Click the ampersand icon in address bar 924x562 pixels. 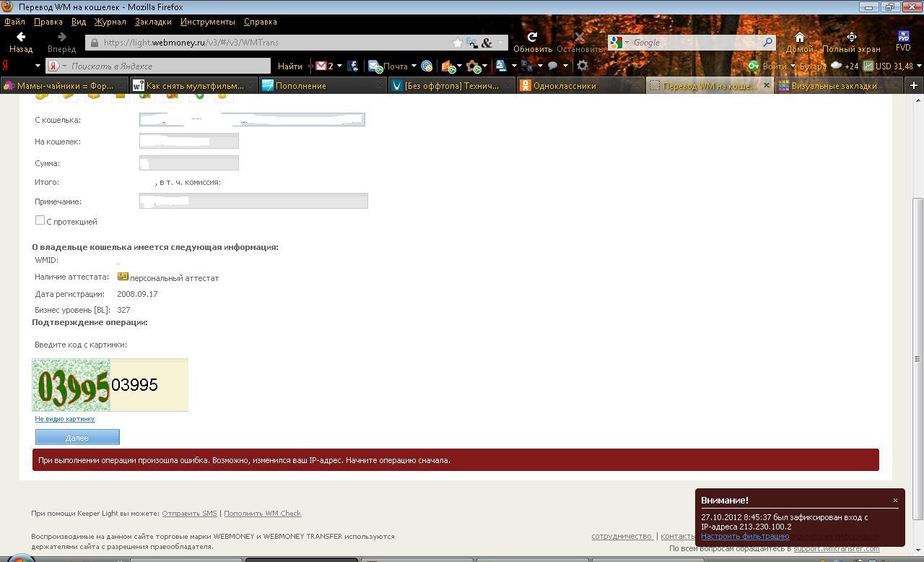487,43
